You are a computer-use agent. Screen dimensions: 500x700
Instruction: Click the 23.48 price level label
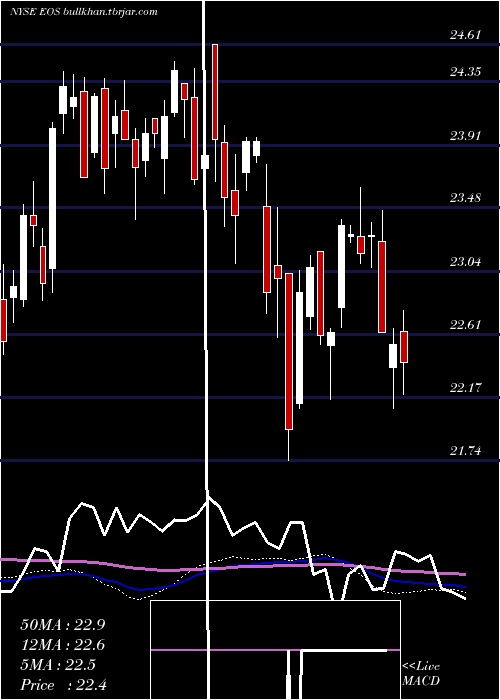coord(465,198)
